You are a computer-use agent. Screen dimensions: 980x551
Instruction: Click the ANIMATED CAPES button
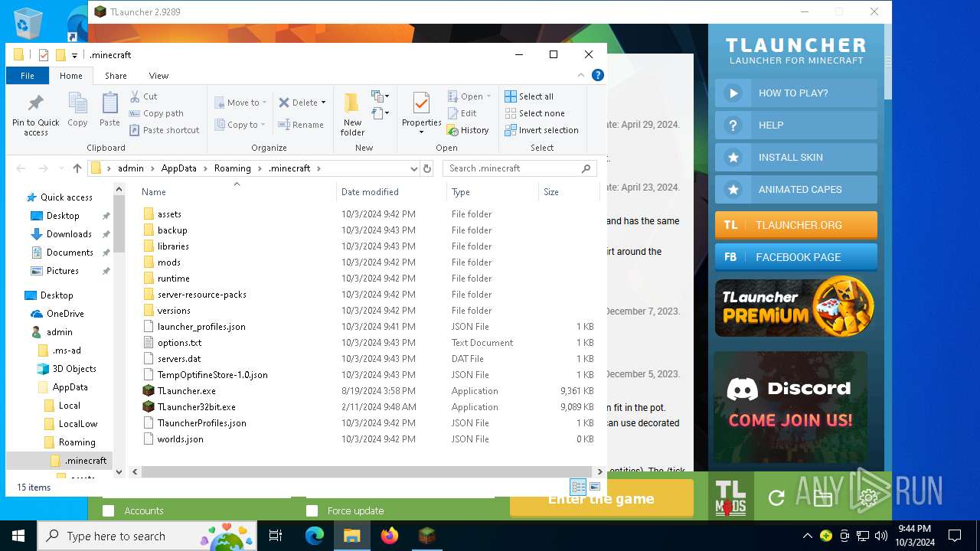[796, 190]
